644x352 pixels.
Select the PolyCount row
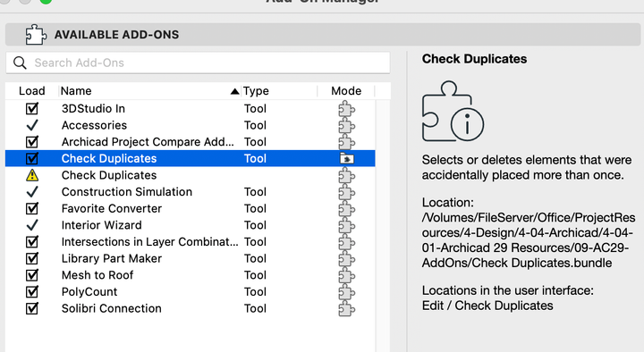[191, 291]
